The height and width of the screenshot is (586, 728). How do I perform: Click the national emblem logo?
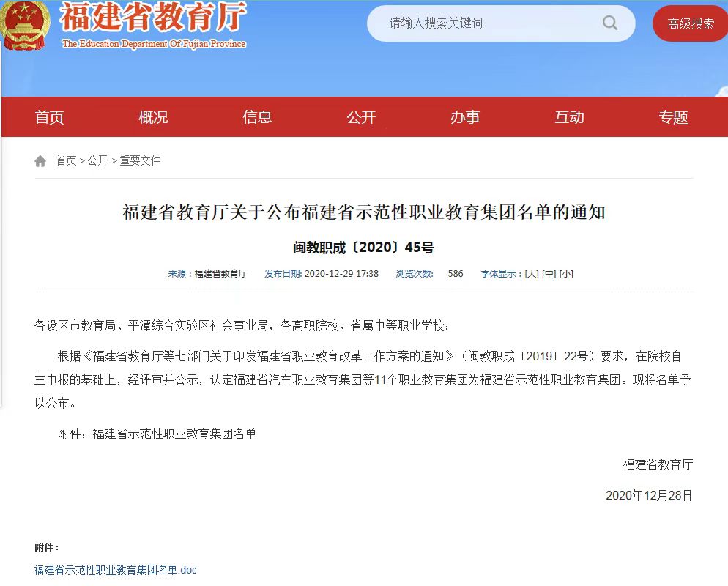(23, 25)
